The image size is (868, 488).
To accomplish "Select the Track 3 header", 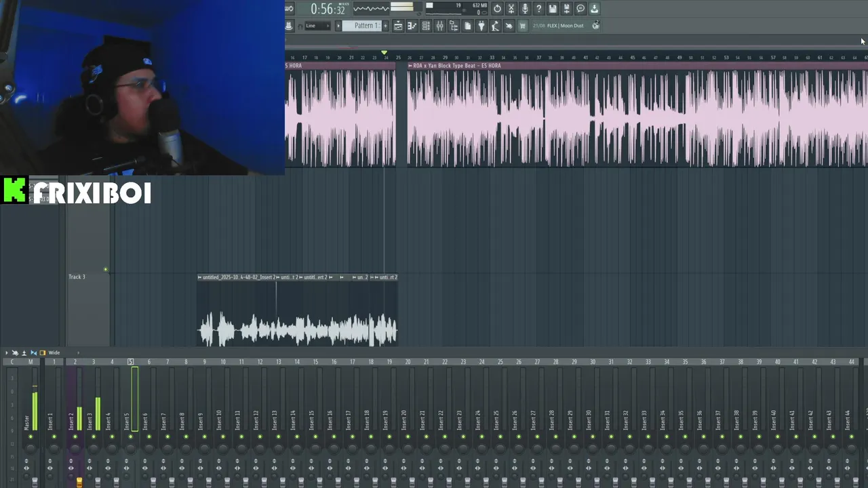I will tap(88, 308).
